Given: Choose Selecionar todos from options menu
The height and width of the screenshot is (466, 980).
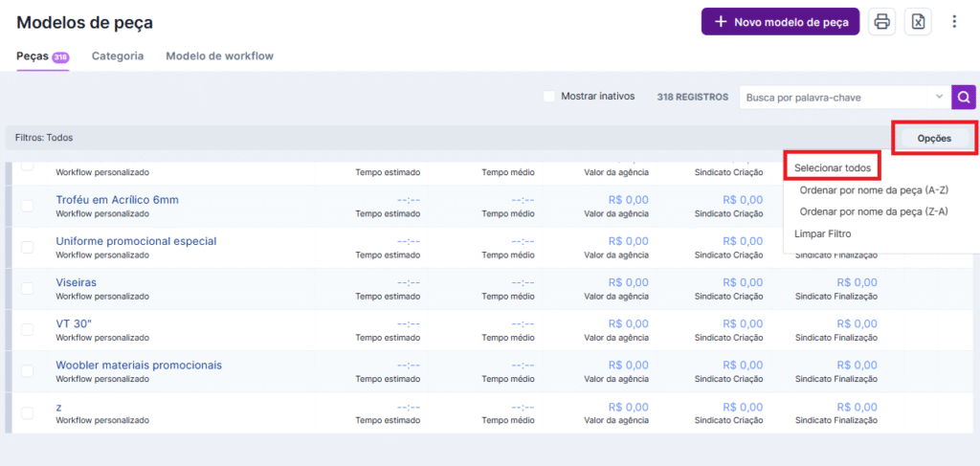Looking at the screenshot, I should [x=832, y=168].
